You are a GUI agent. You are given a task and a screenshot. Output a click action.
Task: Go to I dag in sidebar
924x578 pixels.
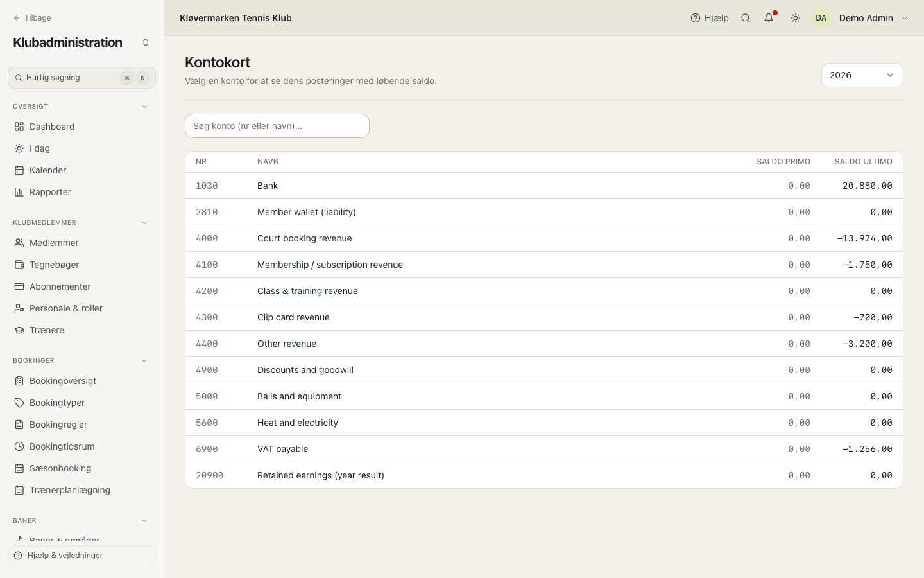[81, 148]
